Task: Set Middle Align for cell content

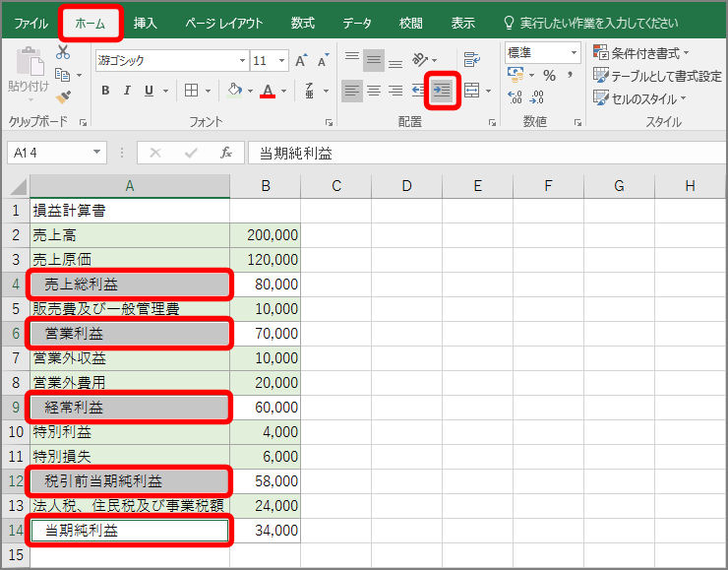Action: click(x=374, y=60)
